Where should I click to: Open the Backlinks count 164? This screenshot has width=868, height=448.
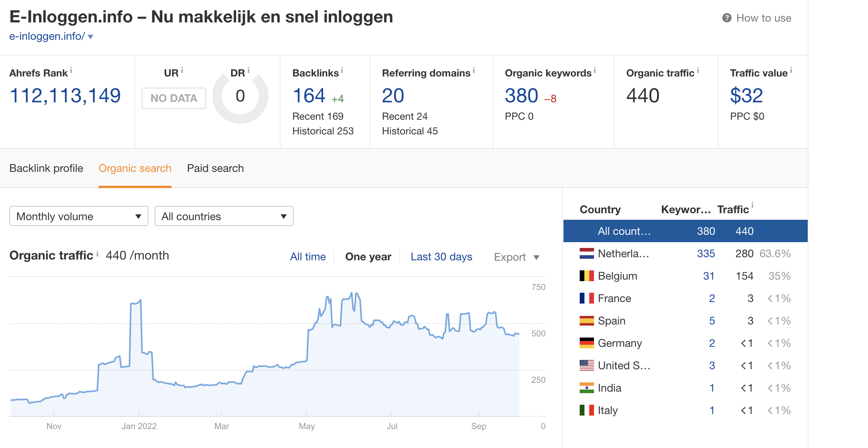[x=309, y=96]
